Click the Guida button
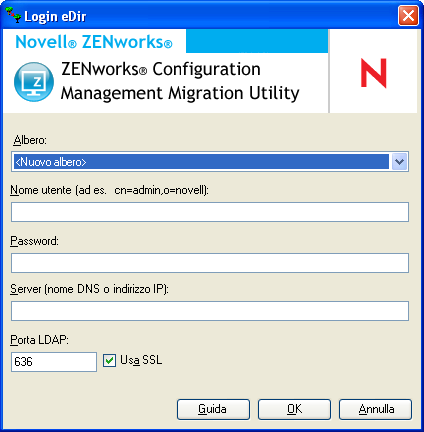 pos(213,409)
